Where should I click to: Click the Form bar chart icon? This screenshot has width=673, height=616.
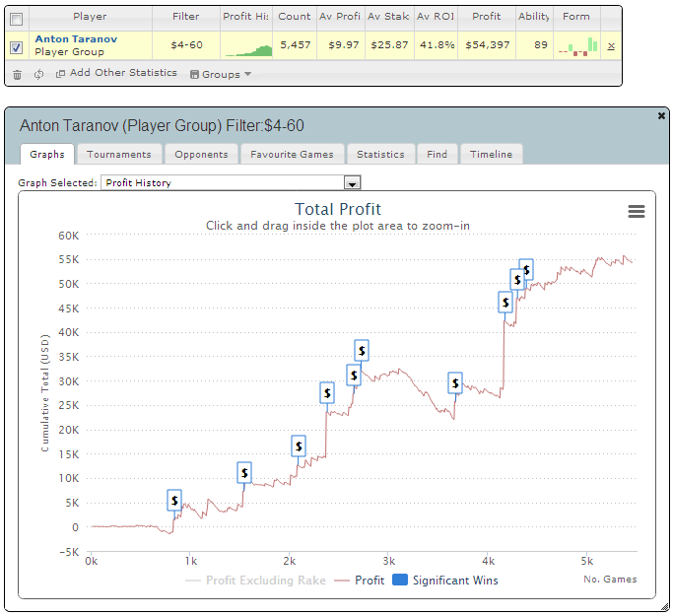(x=578, y=46)
